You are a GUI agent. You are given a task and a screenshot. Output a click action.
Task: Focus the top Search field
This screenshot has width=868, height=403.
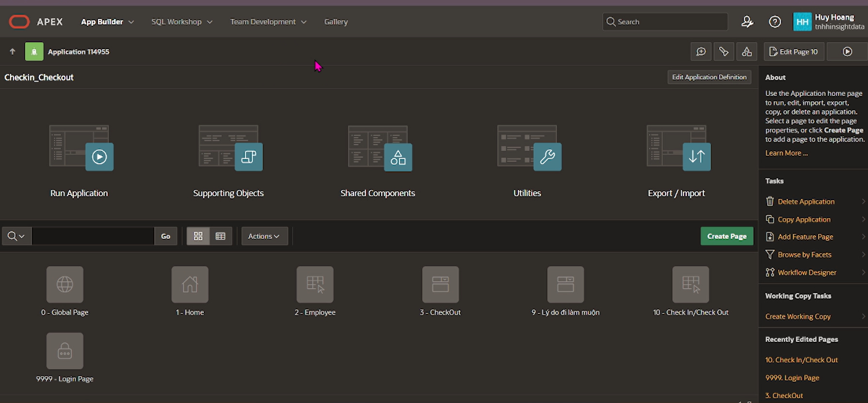pyautogui.click(x=665, y=22)
